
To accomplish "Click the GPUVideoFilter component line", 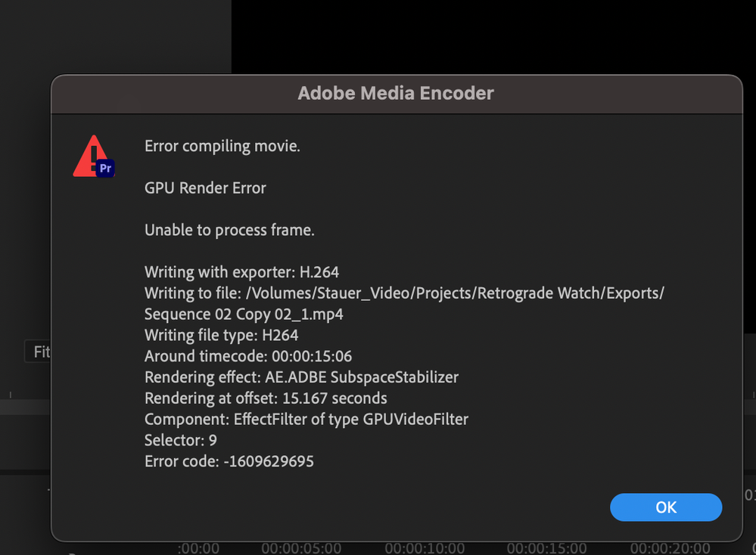I will (306, 418).
